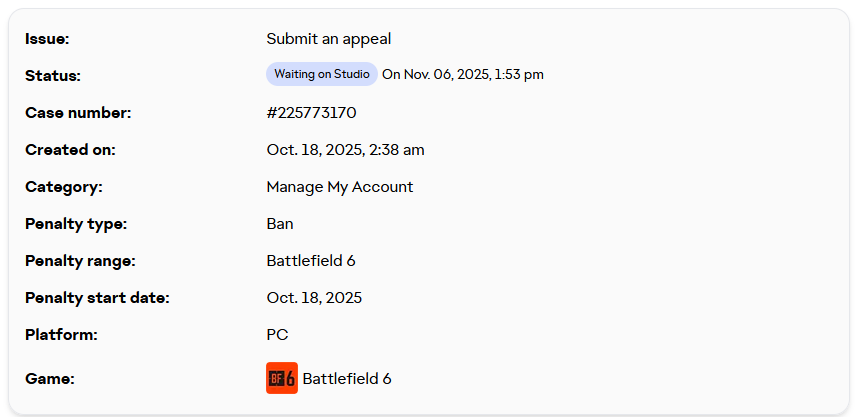Click the Issue label
Image resolution: width=865 pixels, height=417 pixels.
point(47,39)
